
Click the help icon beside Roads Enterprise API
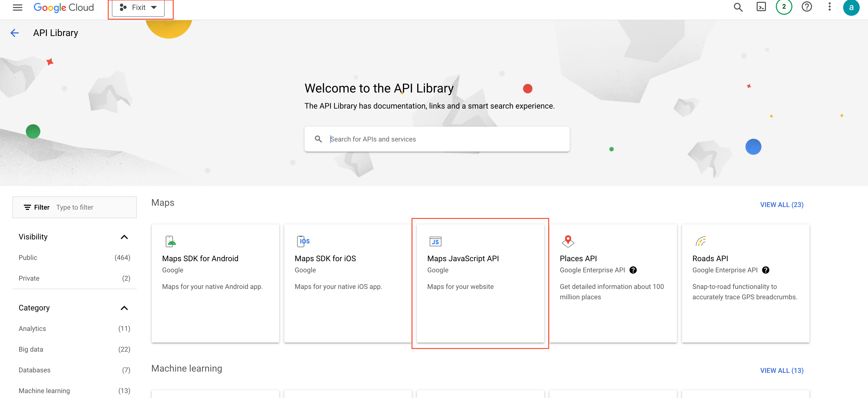click(x=765, y=270)
